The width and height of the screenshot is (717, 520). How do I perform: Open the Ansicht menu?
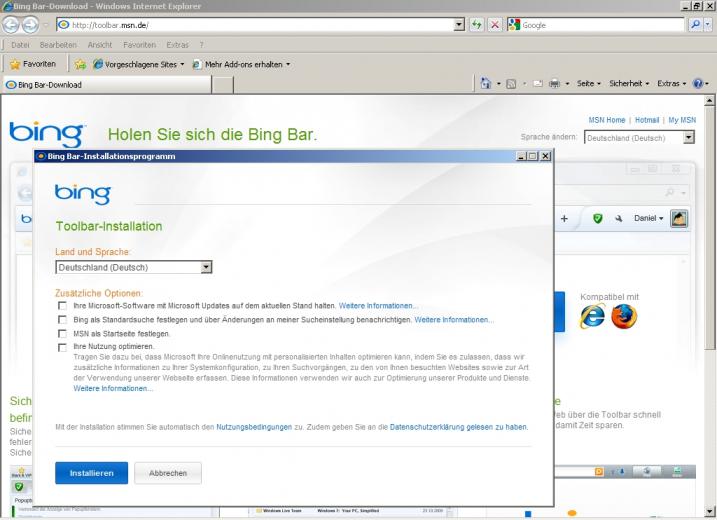(100, 45)
